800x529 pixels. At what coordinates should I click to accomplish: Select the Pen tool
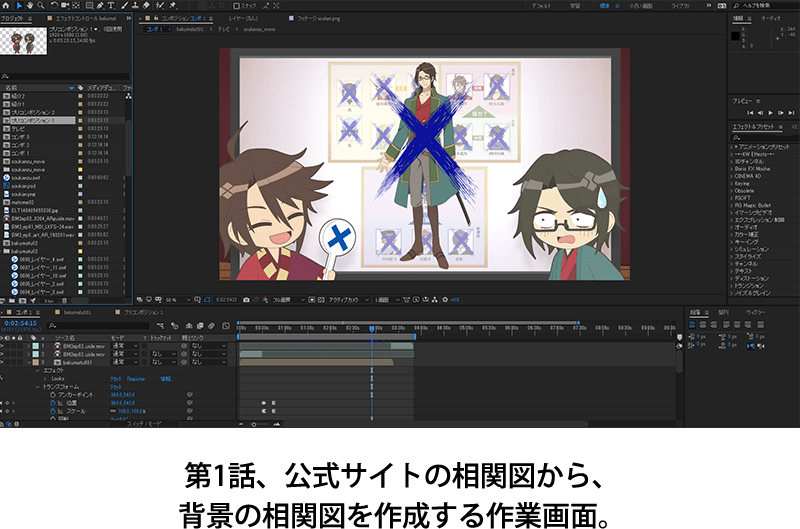(100, 5)
